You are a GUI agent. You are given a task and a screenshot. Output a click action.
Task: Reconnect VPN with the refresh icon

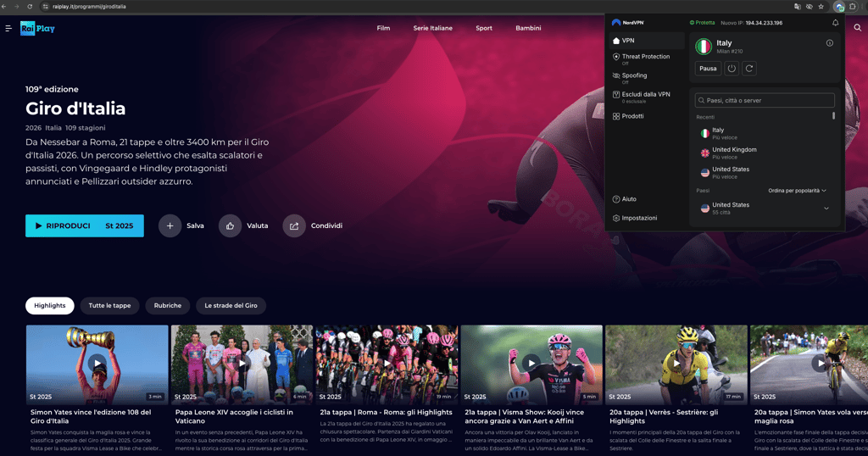[x=749, y=69]
